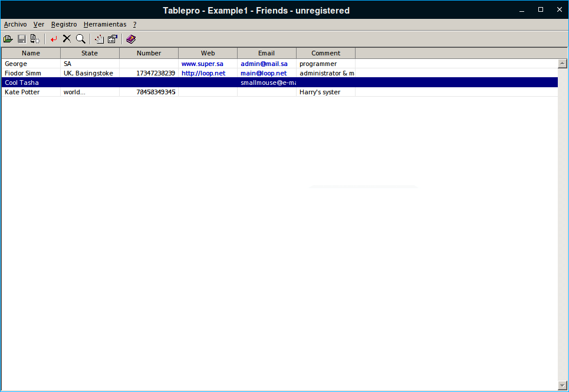Sort by the Name column header

click(x=31, y=53)
